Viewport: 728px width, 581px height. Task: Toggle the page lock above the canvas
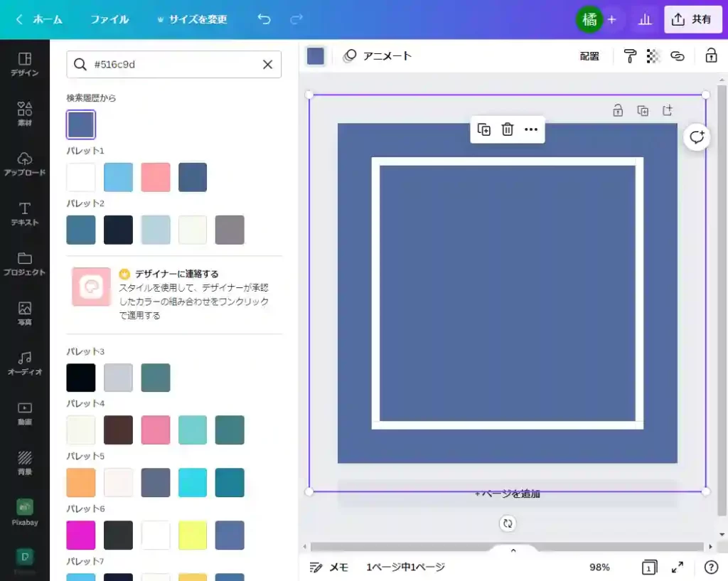pyautogui.click(x=618, y=110)
